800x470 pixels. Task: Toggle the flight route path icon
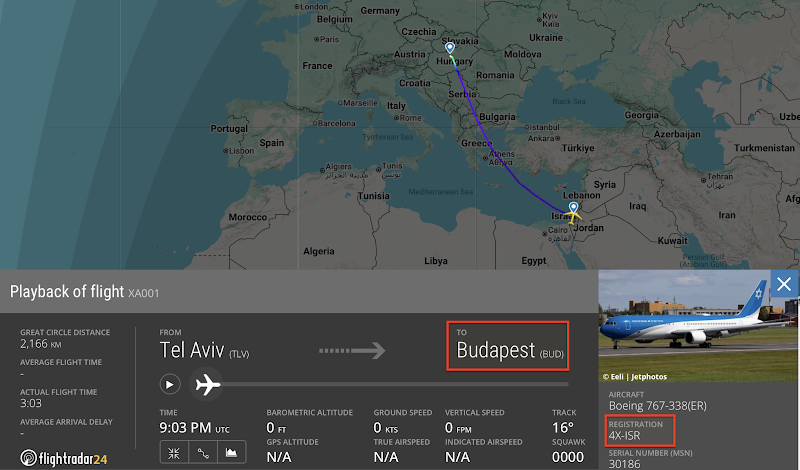(203, 453)
